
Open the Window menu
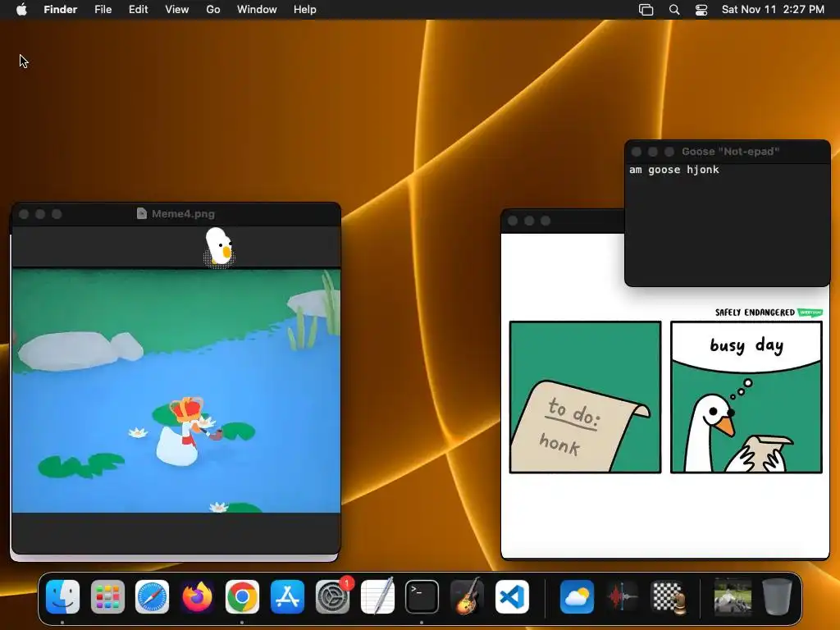257,10
